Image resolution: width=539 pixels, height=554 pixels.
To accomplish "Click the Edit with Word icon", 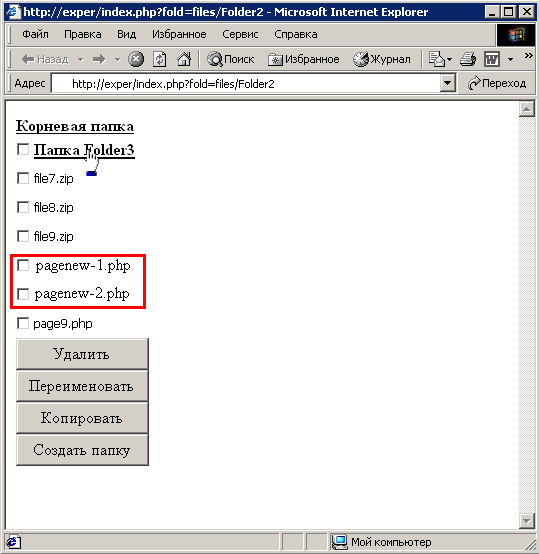I will (492, 59).
